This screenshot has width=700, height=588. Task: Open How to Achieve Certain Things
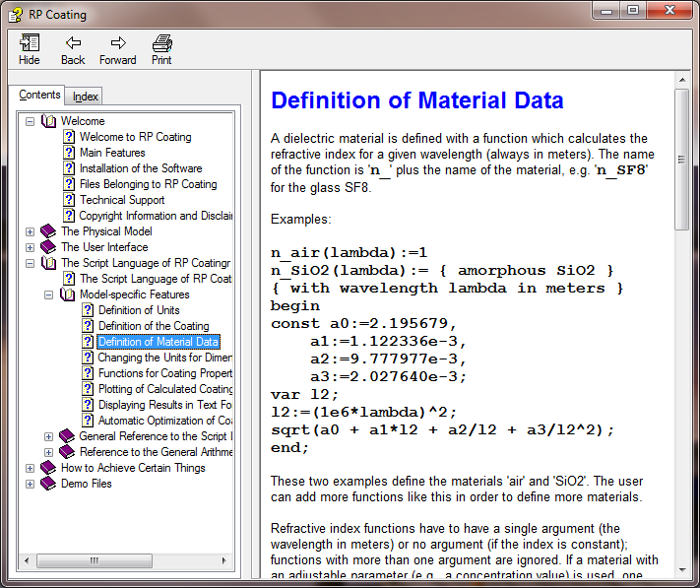(133, 468)
